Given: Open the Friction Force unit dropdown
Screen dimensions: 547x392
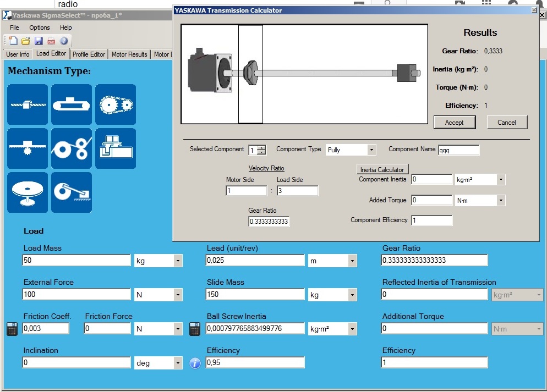Looking at the screenshot, I should coord(178,329).
